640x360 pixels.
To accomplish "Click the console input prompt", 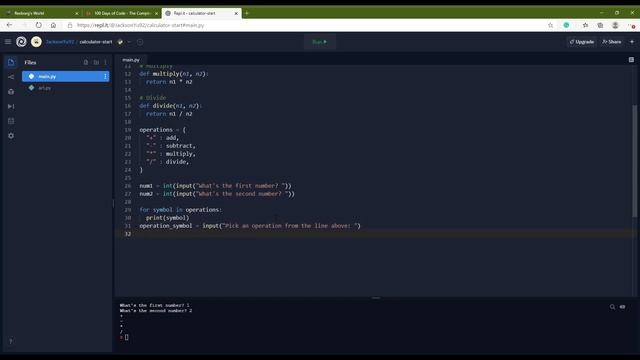I will 127,337.
